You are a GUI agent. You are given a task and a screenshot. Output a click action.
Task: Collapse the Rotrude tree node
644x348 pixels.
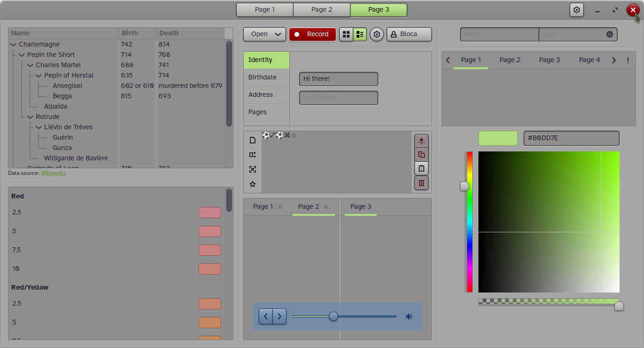coord(30,117)
